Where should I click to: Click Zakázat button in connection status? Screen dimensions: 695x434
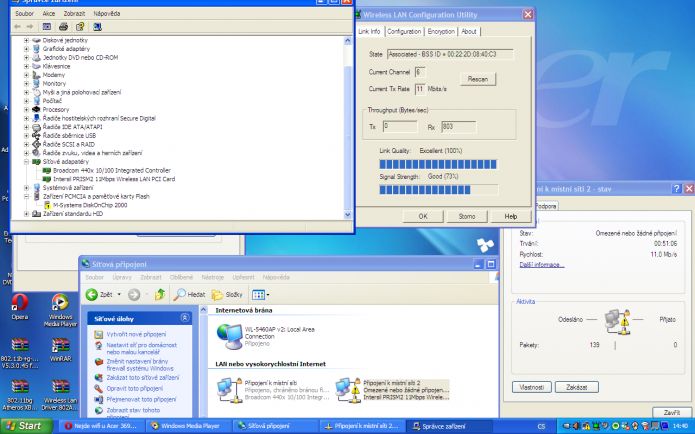pyautogui.click(x=577, y=387)
